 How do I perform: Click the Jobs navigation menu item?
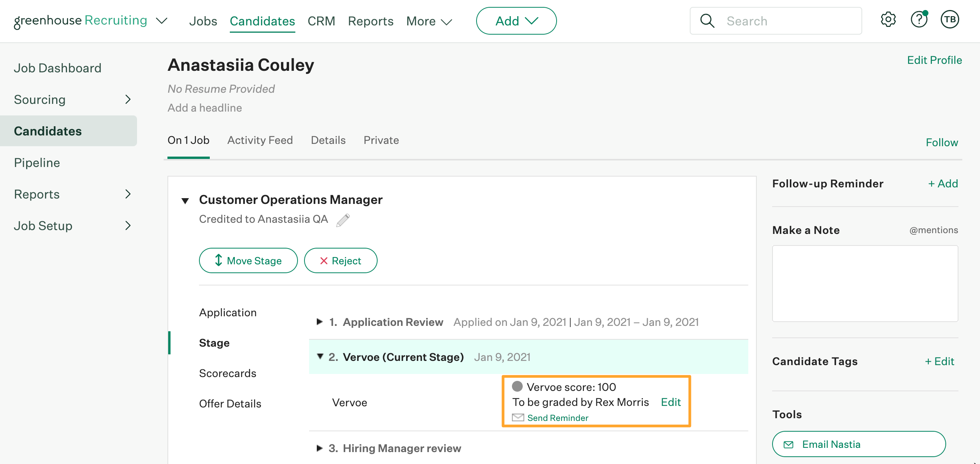point(204,20)
